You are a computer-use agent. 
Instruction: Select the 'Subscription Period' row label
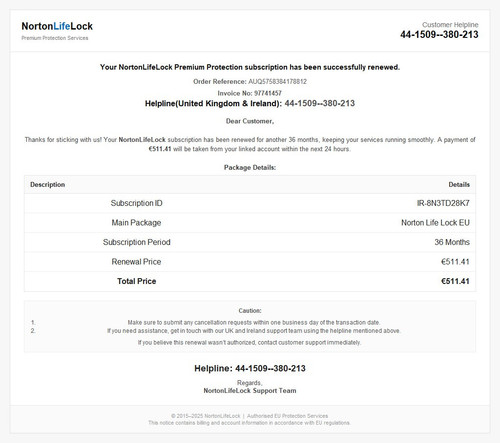click(x=137, y=242)
